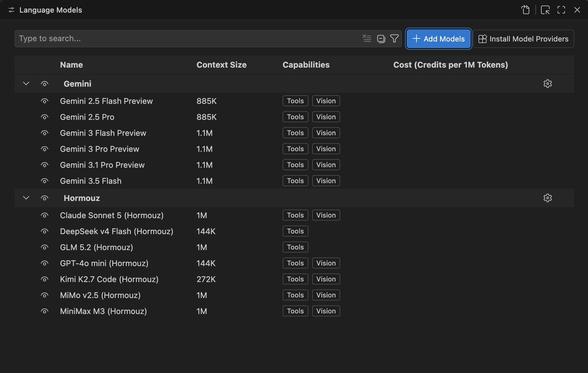Open settings gear for Gemini provider
Screen dimensions: 588x373
coord(547,84)
